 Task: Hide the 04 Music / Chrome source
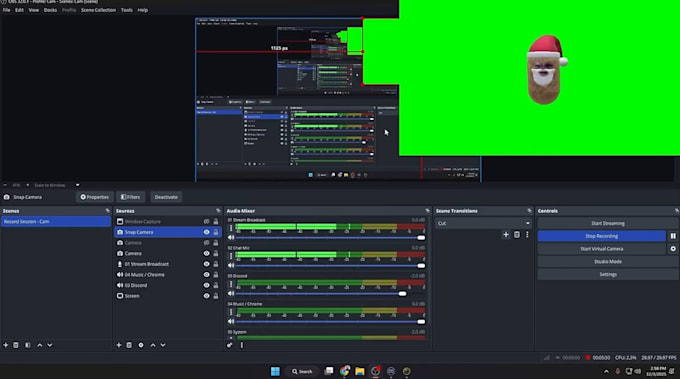(x=206, y=274)
